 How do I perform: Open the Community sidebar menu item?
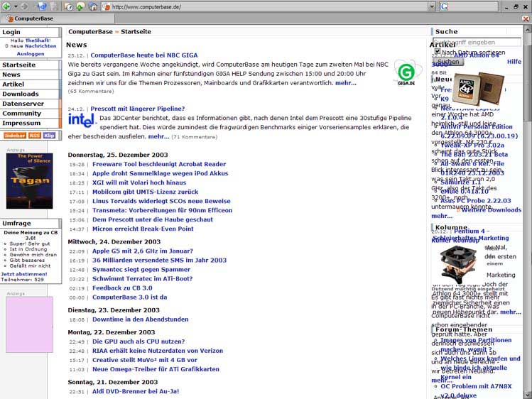point(31,113)
